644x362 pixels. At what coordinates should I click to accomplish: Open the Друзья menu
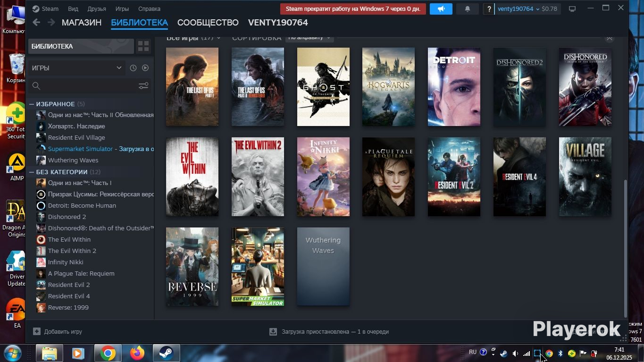pyautogui.click(x=97, y=9)
